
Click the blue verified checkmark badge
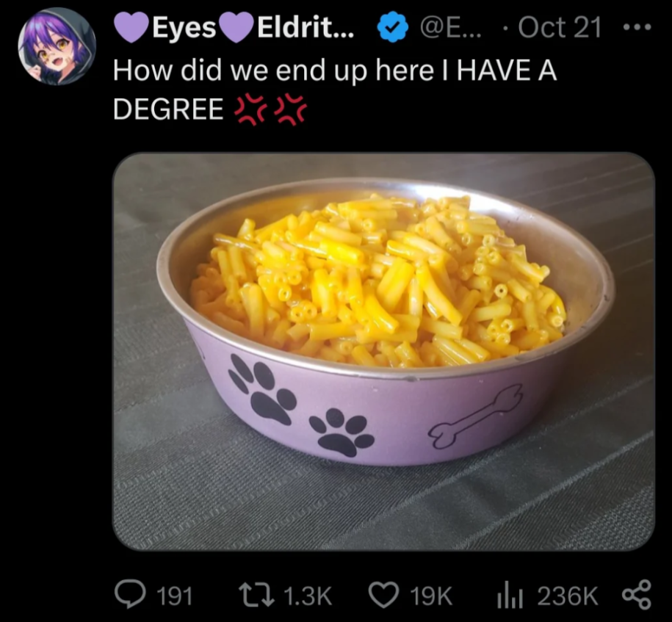pos(391,28)
